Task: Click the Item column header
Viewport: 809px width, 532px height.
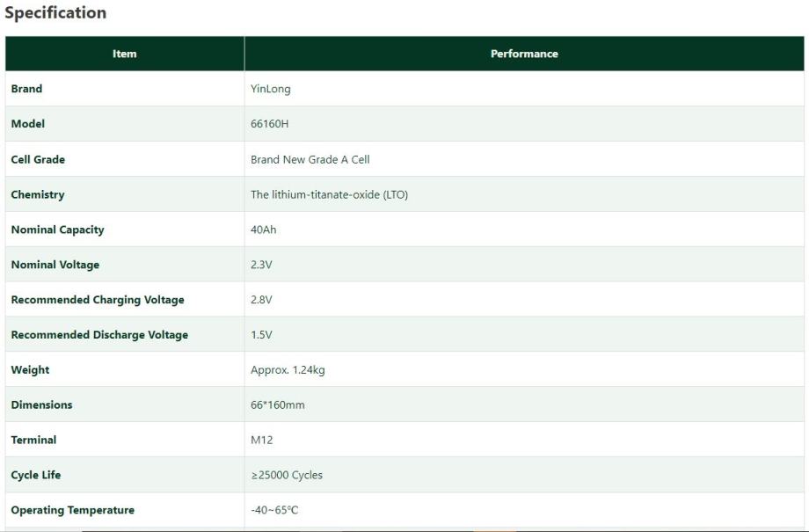Action: click(125, 54)
